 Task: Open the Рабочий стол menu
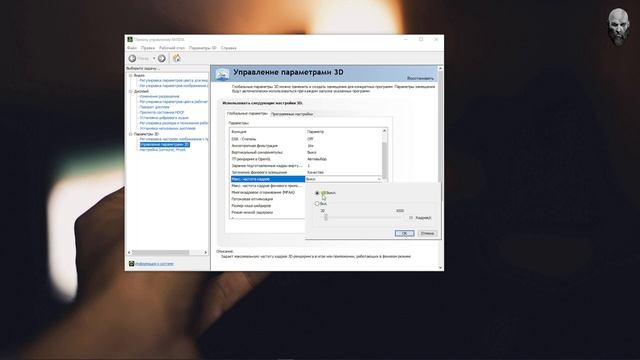(x=172, y=48)
